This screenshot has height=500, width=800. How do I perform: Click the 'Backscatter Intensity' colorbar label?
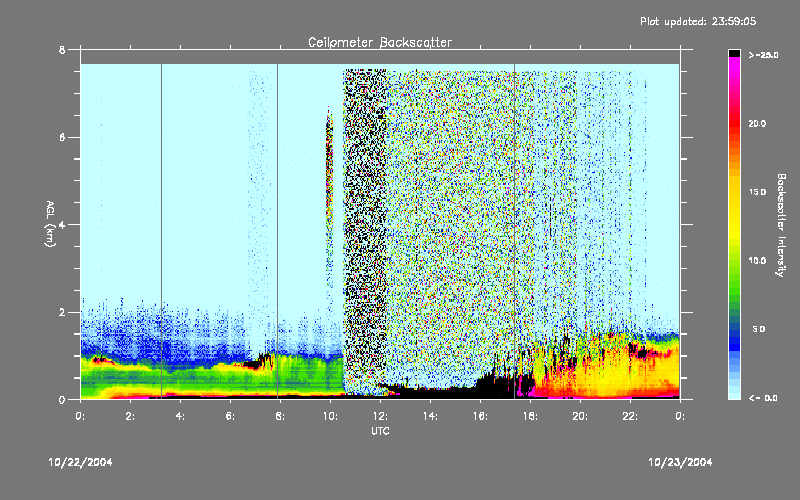tap(781, 225)
